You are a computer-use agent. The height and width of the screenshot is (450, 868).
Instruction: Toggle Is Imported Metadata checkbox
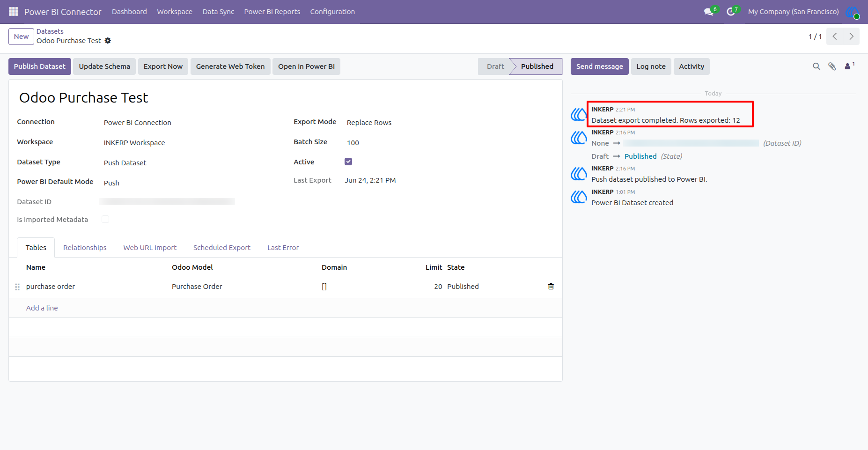(105, 219)
